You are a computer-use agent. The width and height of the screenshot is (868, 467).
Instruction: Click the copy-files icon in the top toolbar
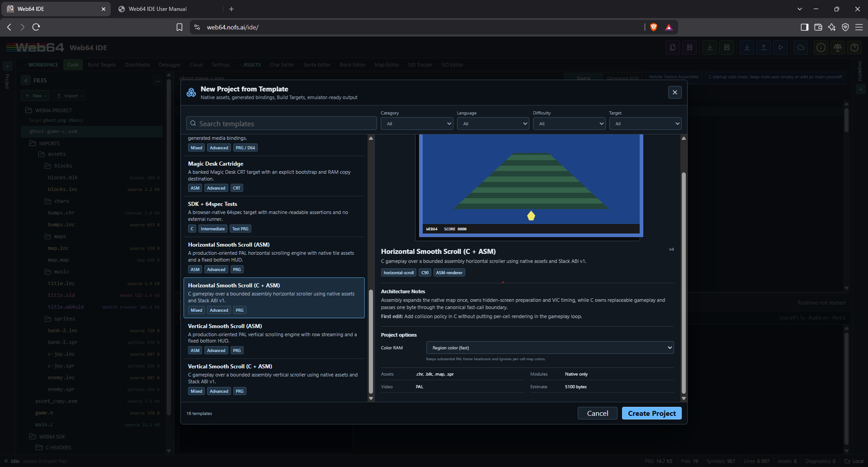coord(673,48)
